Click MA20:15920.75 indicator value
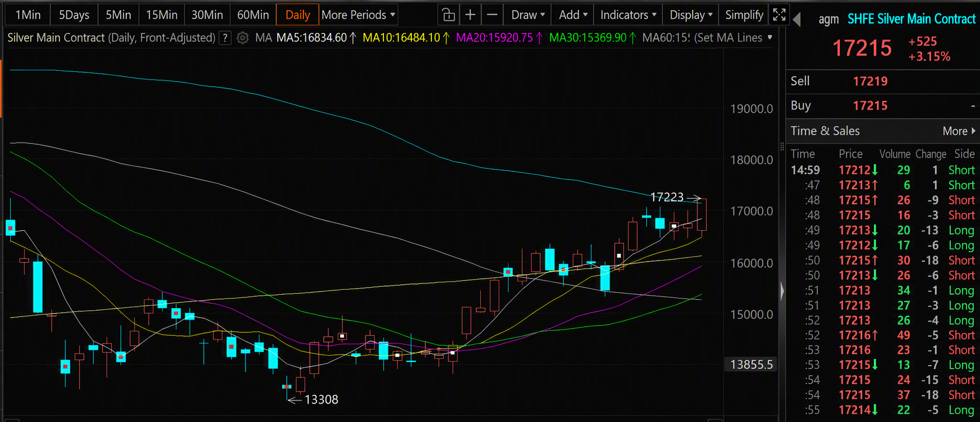980x422 pixels. tap(499, 38)
